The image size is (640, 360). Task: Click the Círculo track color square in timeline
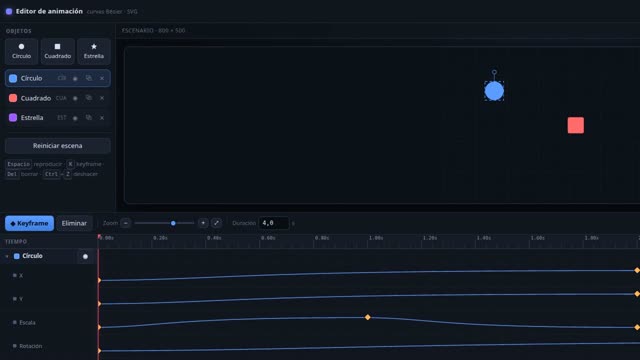(17, 256)
